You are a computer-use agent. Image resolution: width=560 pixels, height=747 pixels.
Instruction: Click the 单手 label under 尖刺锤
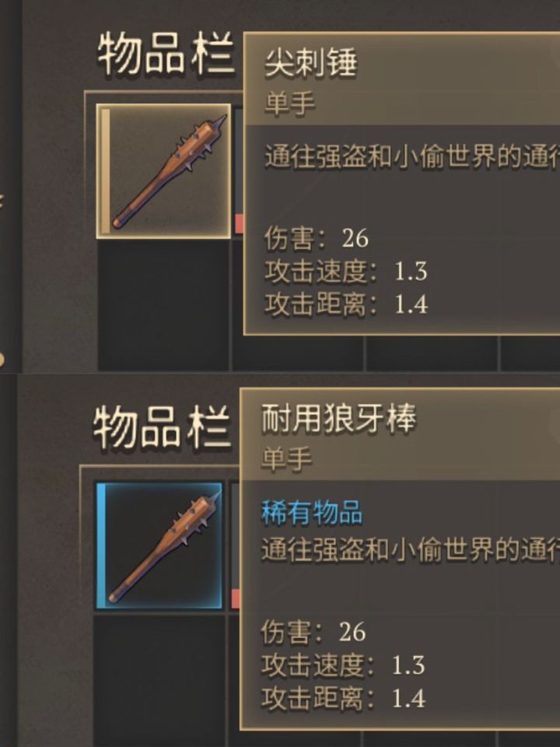tap(289, 103)
